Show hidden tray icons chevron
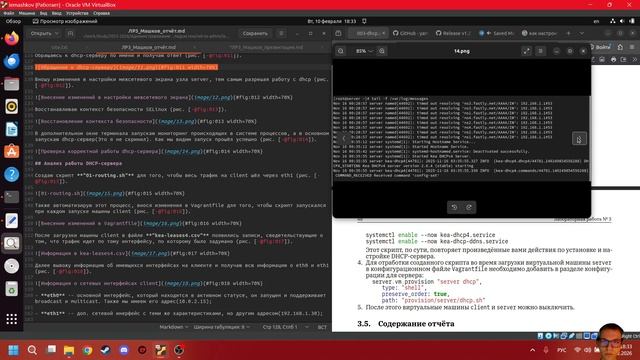The image size is (640, 360). tap(532, 350)
